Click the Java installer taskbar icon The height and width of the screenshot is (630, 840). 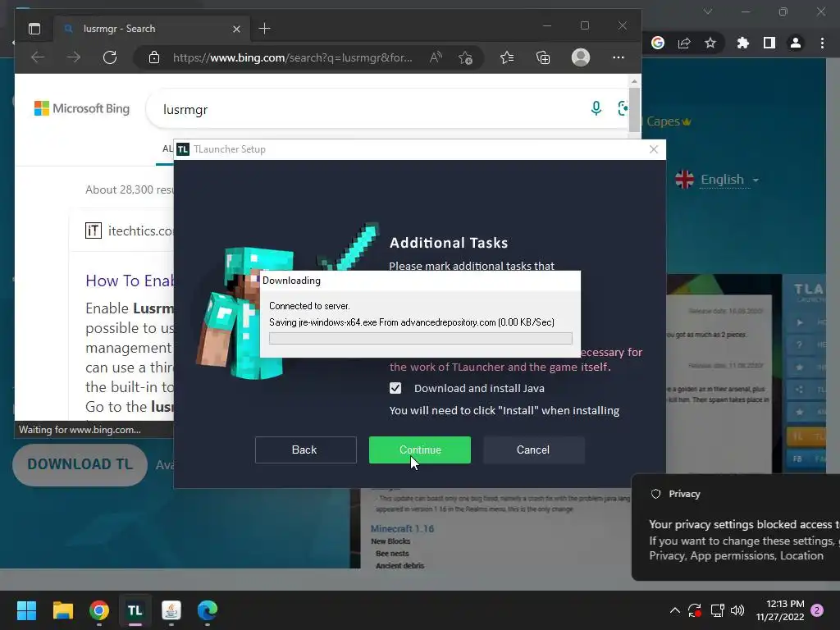click(x=171, y=610)
